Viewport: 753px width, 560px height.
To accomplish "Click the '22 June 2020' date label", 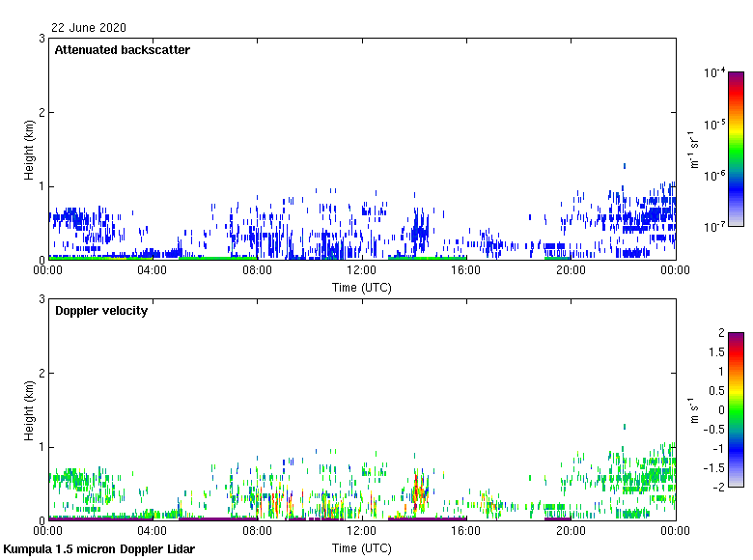I will pyautogui.click(x=89, y=28).
